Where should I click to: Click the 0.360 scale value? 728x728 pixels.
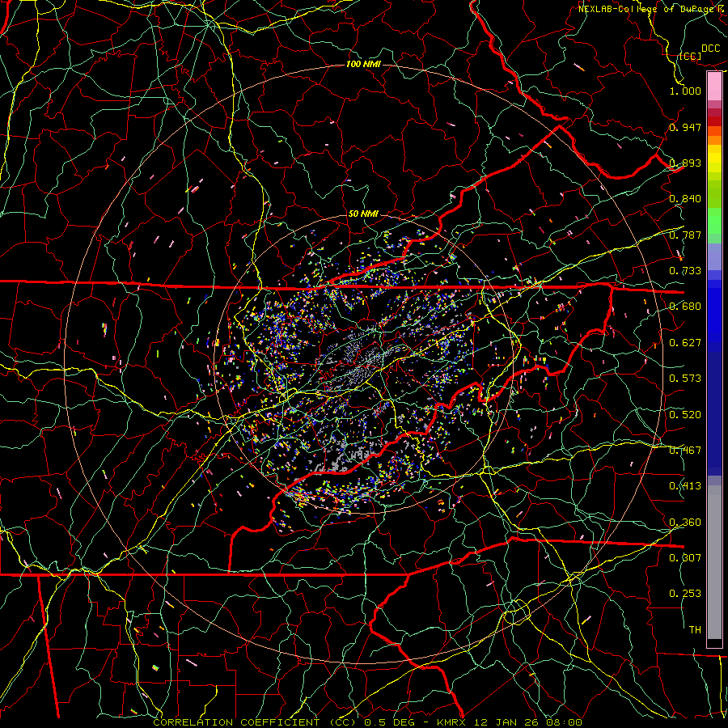click(x=685, y=523)
